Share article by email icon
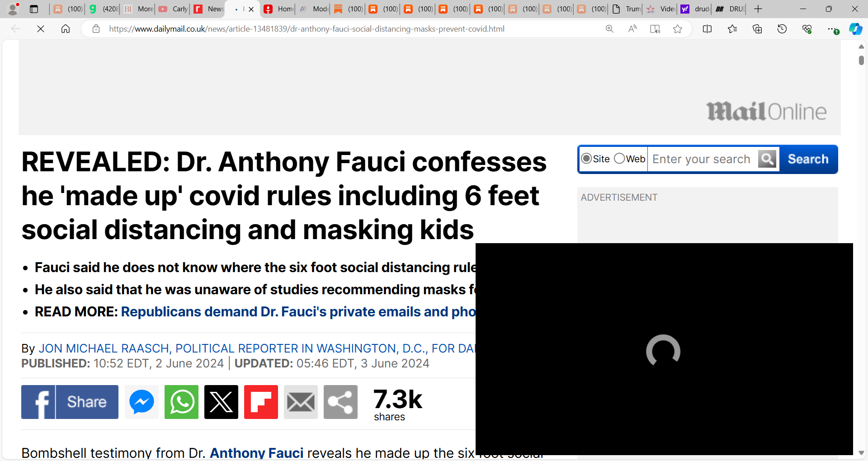Screen dimensions: 868x461 (301, 402)
